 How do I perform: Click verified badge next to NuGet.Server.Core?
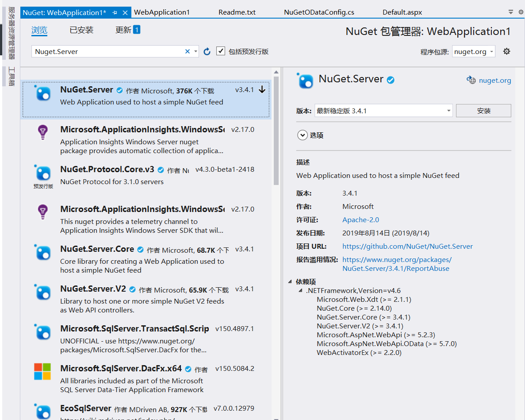point(141,250)
